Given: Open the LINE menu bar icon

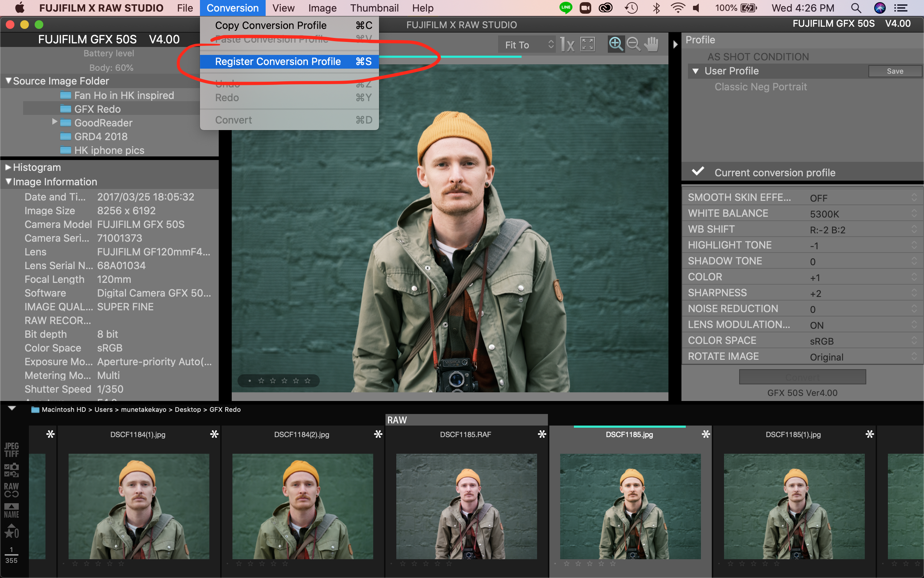Looking at the screenshot, I should [x=566, y=8].
